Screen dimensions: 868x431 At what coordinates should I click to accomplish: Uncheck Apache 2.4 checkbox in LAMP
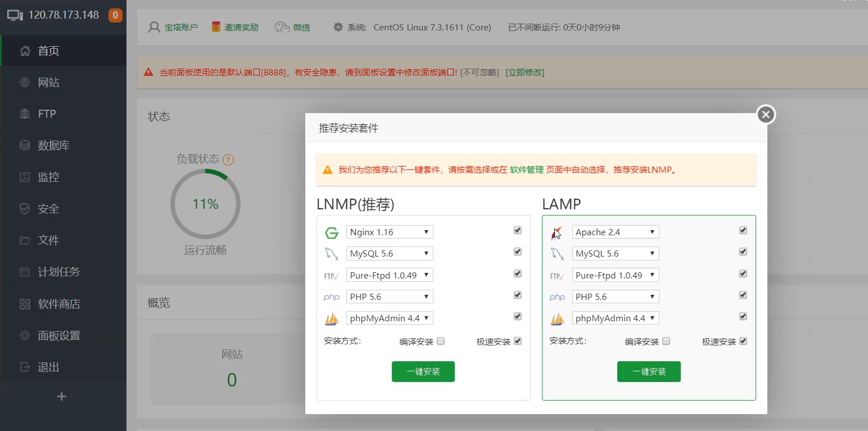(743, 230)
